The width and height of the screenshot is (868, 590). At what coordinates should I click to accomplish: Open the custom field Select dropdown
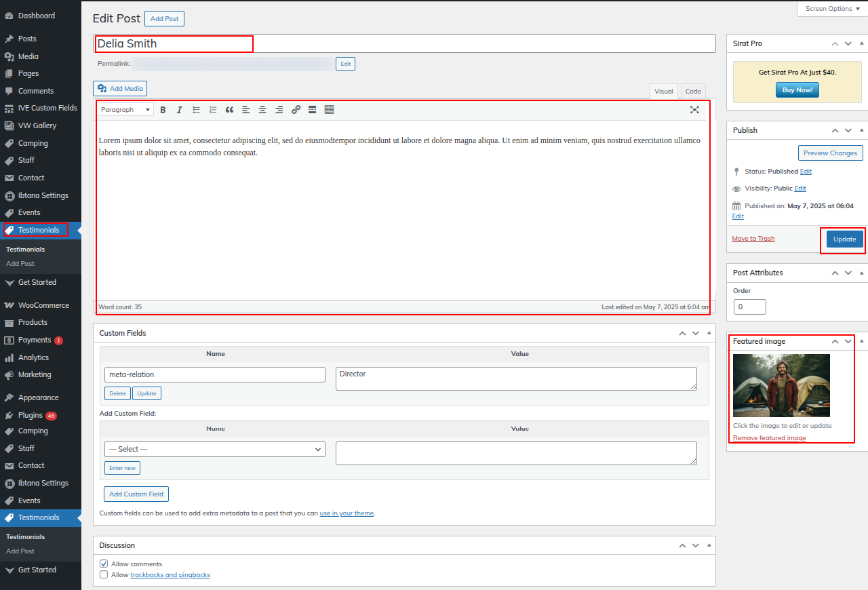[215, 449]
